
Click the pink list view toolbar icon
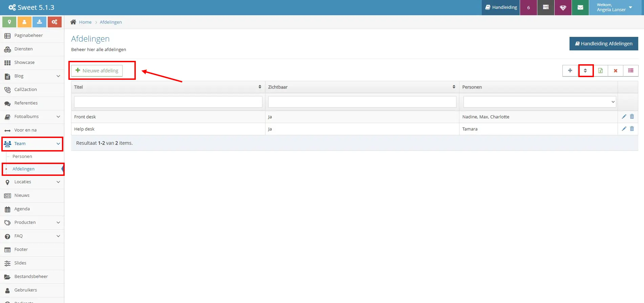[631, 71]
